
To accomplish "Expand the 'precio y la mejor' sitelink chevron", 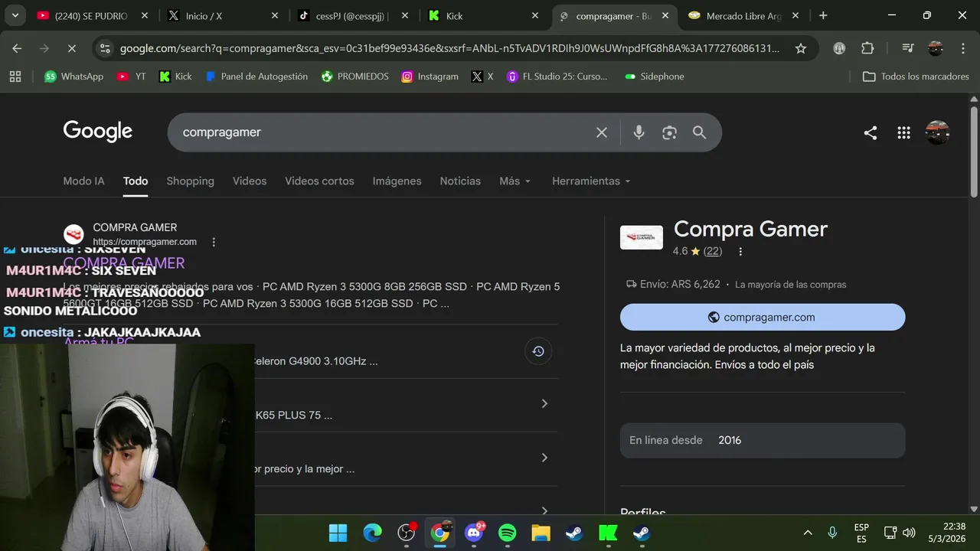I will 544,458.
